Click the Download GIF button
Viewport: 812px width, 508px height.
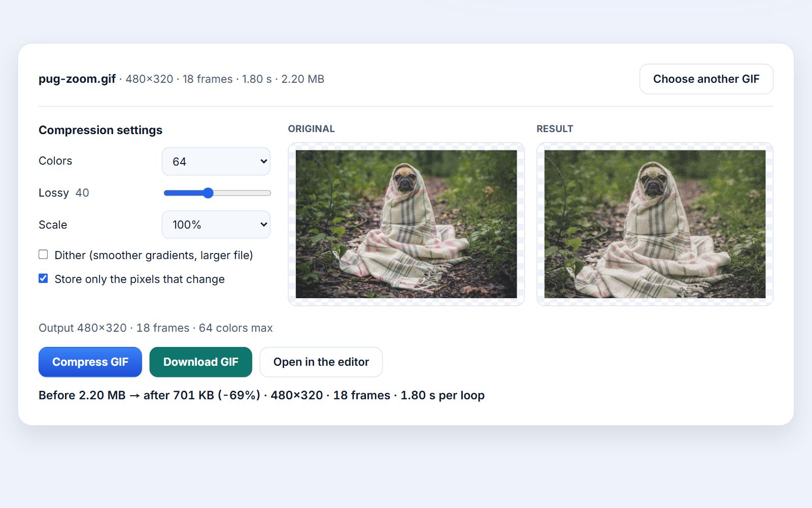click(200, 362)
